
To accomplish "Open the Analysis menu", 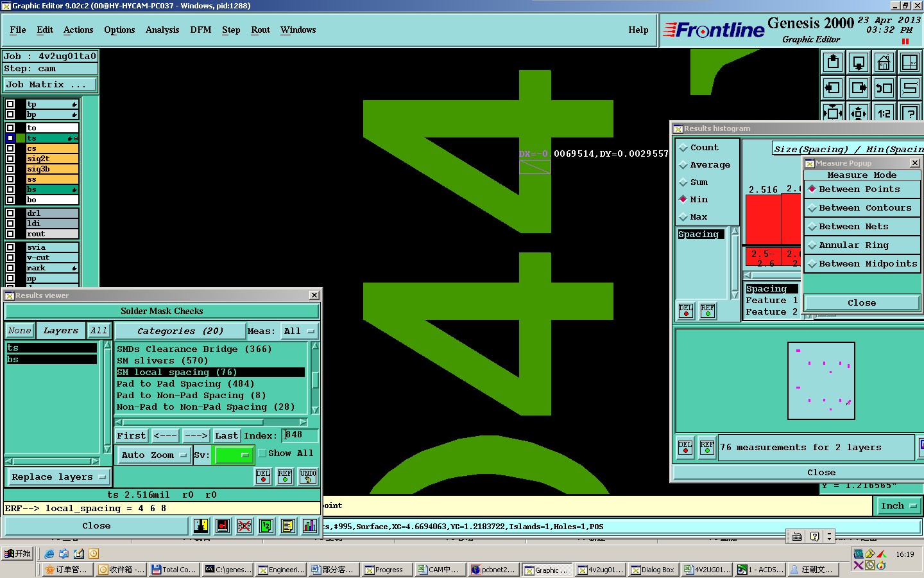I will tap(162, 30).
